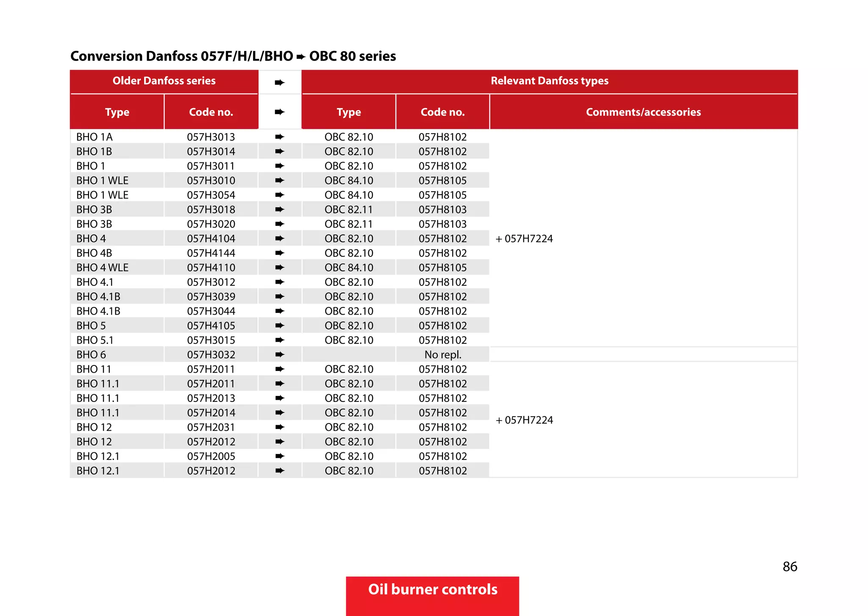Click the 'Conversion Danfoss 057F/H/L/BHO' title

click(182, 56)
